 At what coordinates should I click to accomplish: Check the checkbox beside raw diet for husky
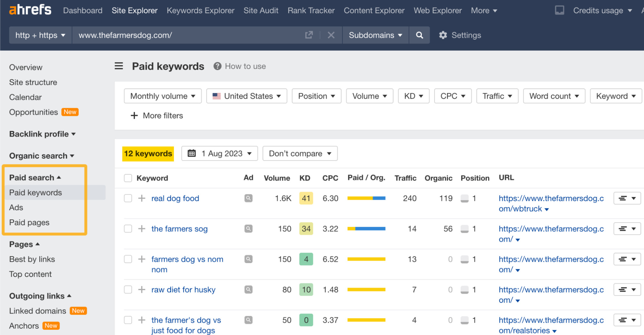tap(128, 289)
